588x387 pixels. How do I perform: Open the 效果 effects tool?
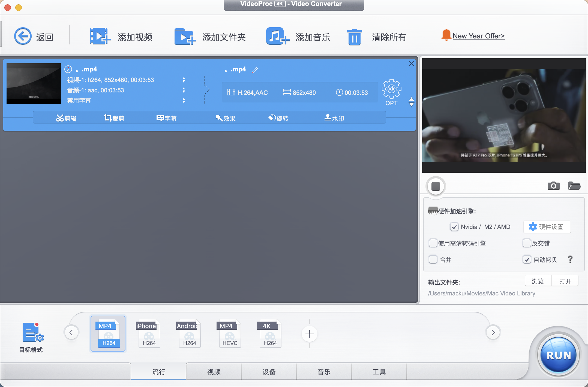pos(225,118)
